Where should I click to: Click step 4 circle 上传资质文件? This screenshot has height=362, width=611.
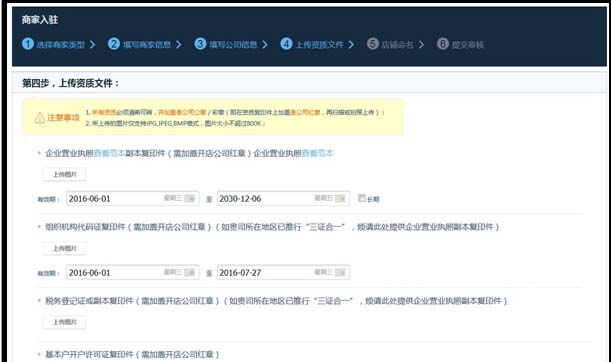click(286, 44)
